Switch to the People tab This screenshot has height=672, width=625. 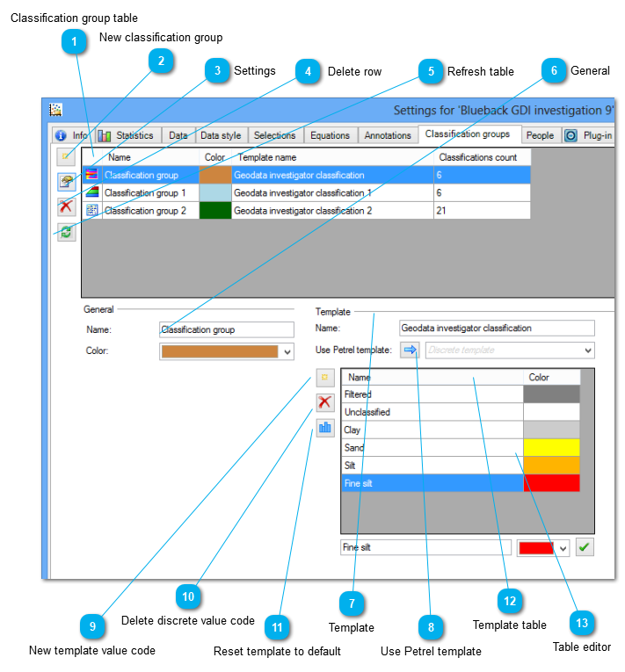[541, 135]
